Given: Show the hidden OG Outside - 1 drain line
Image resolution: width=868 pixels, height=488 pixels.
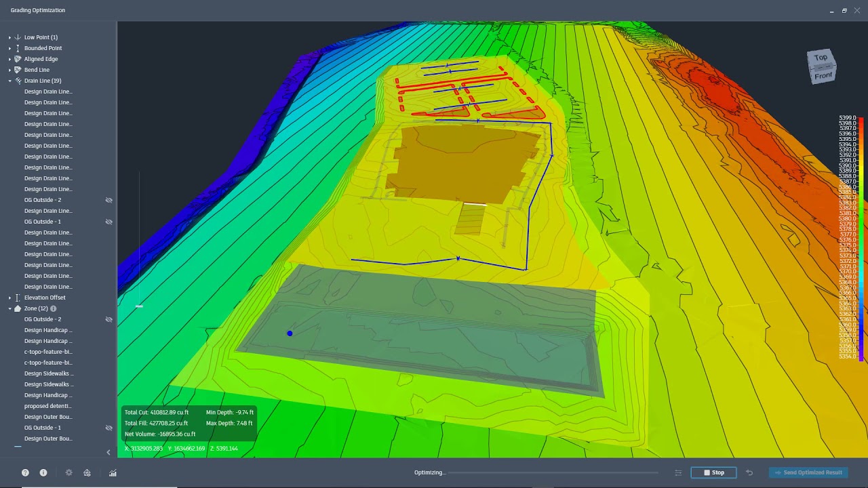Looking at the screenshot, I should [108, 222].
